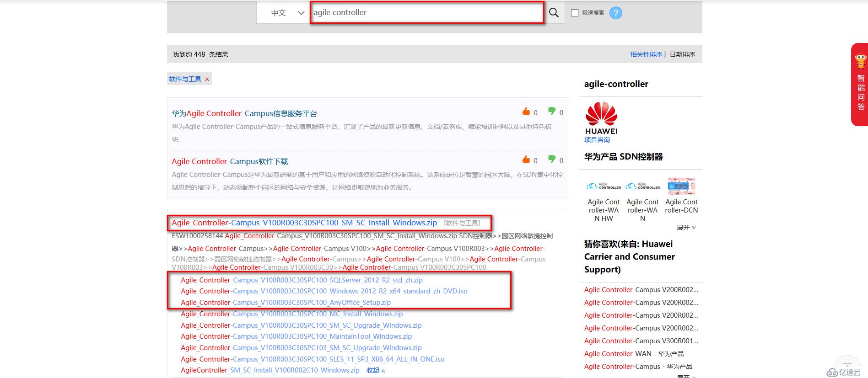
Task: Open Agile Controller-Campus - 华为产品 suggestion
Action: 638,367
